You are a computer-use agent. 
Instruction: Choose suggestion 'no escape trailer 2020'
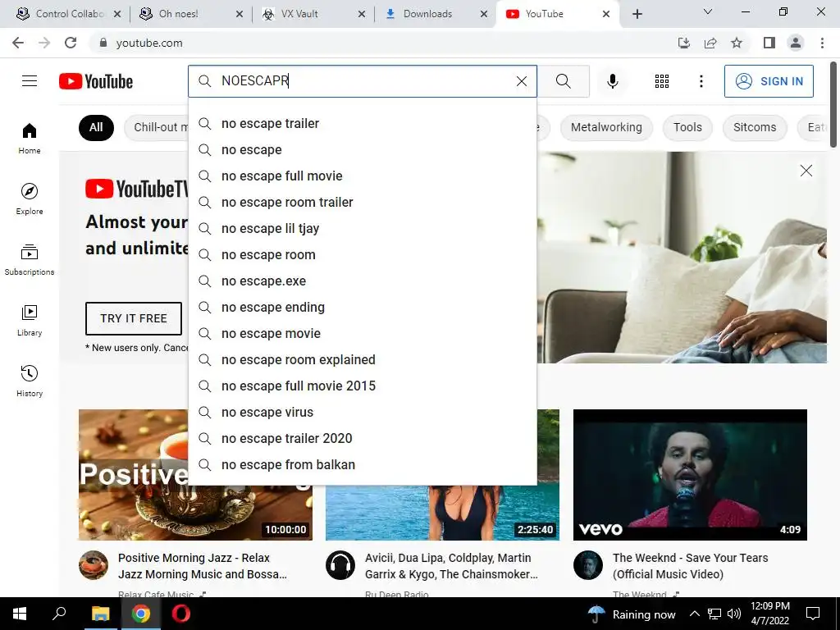click(362, 439)
